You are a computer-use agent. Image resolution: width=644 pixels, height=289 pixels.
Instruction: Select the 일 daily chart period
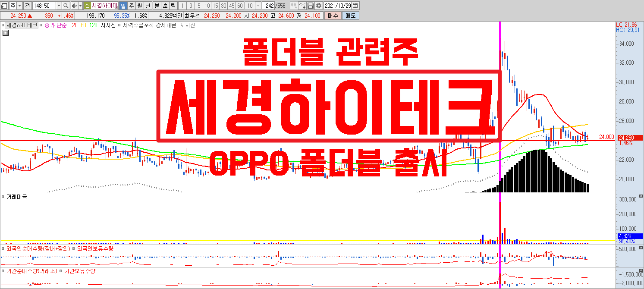pos(123,6)
